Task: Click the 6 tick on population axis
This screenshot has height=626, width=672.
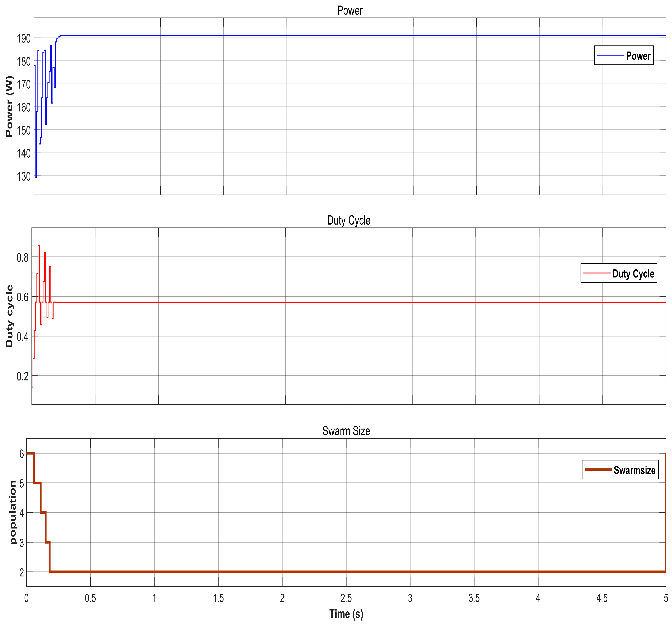Action: 22,454
